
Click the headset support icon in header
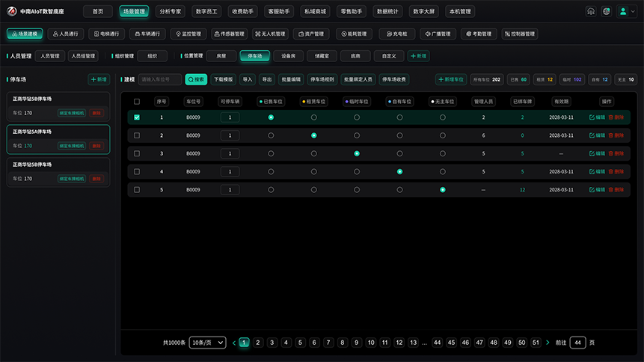591,11
